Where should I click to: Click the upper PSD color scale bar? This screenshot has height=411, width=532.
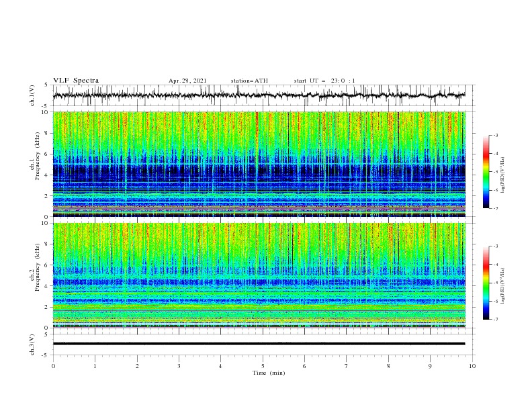[486, 172]
